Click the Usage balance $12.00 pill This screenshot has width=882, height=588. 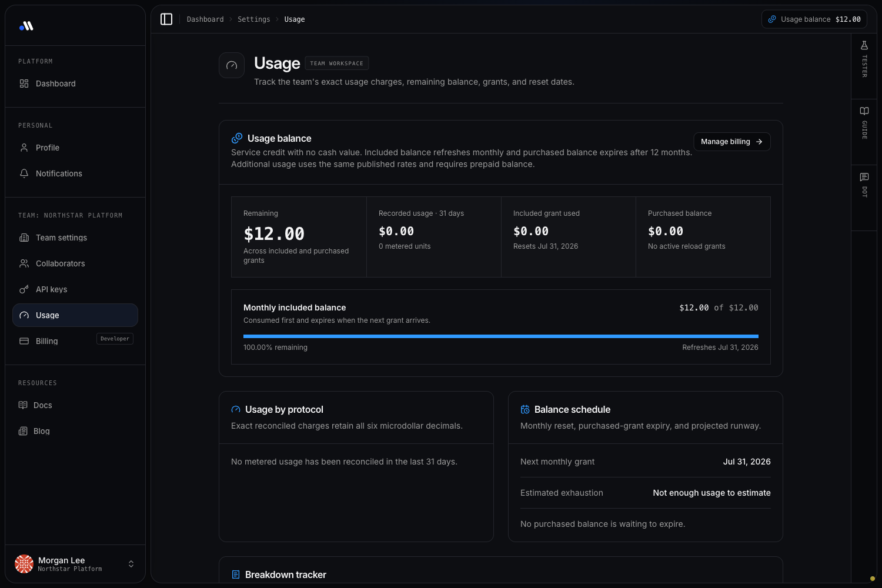pos(814,19)
